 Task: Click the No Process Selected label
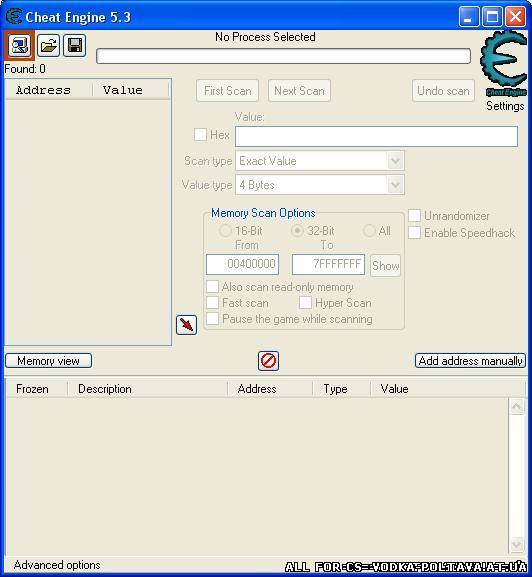(265, 37)
